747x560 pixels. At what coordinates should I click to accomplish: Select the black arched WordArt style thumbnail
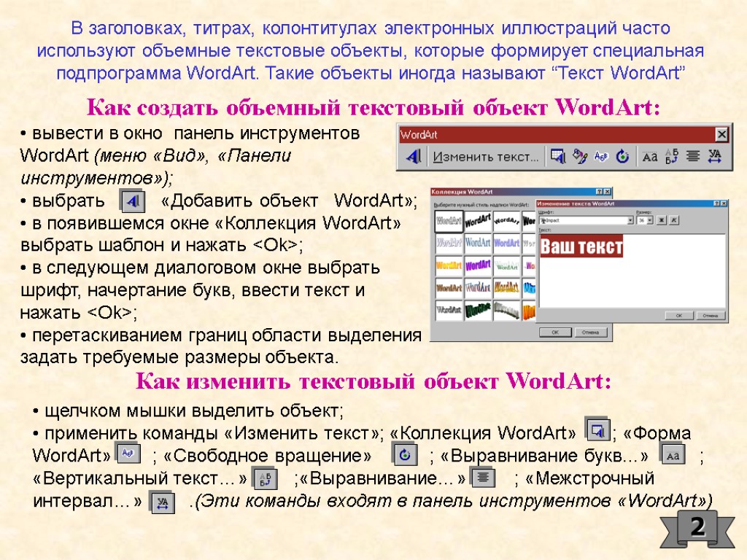tap(506, 221)
